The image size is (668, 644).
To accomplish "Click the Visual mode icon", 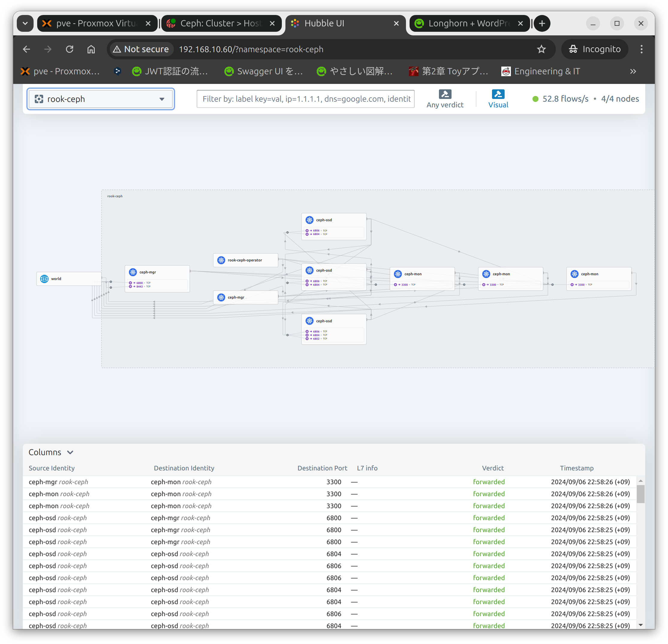I will pos(498,94).
